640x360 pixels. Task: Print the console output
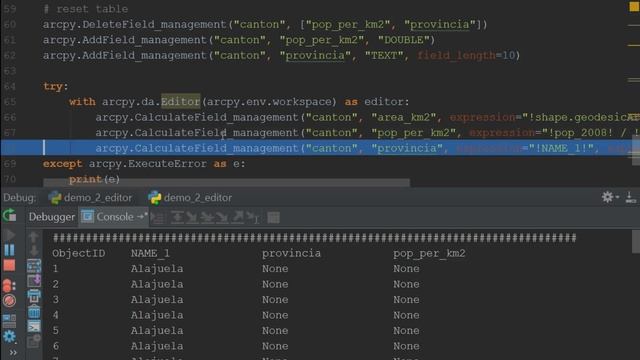34,296
